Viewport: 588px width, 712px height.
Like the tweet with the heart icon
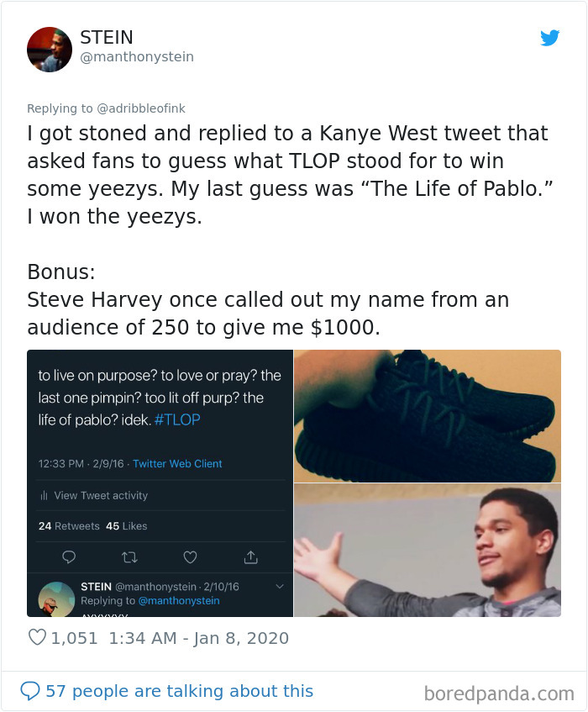click(x=37, y=638)
